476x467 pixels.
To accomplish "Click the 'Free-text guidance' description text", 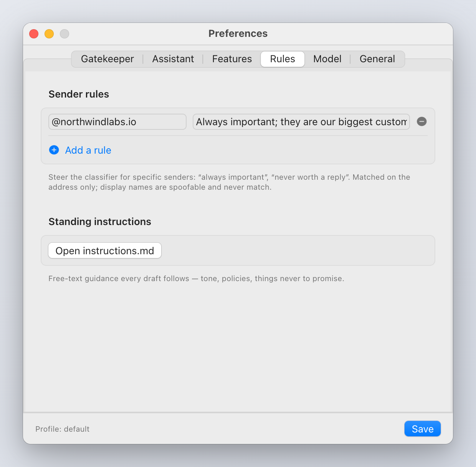I will point(196,278).
